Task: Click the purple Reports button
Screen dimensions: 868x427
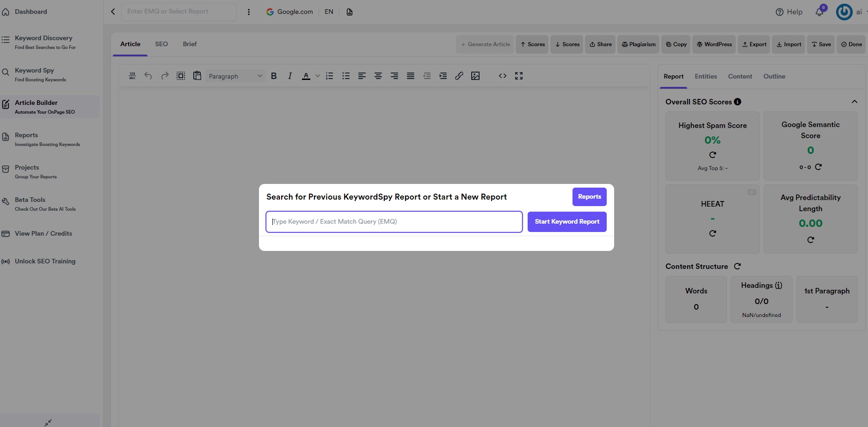Action: (x=590, y=197)
